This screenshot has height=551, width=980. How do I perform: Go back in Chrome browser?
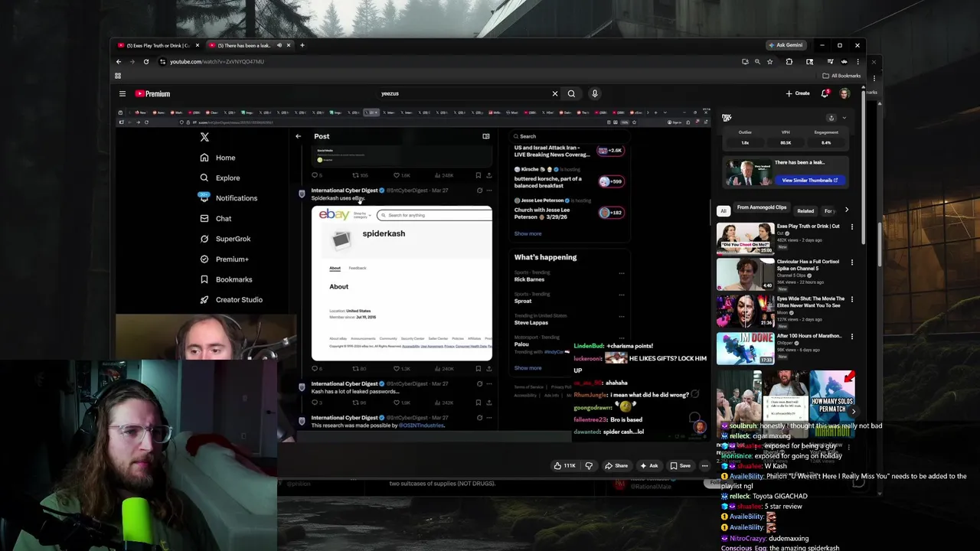119,61
